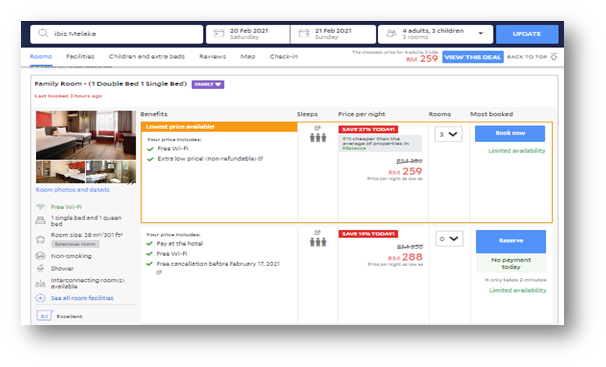Click the purple FAMILY badge
This screenshot has height=367, width=606.
click(208, 84)
